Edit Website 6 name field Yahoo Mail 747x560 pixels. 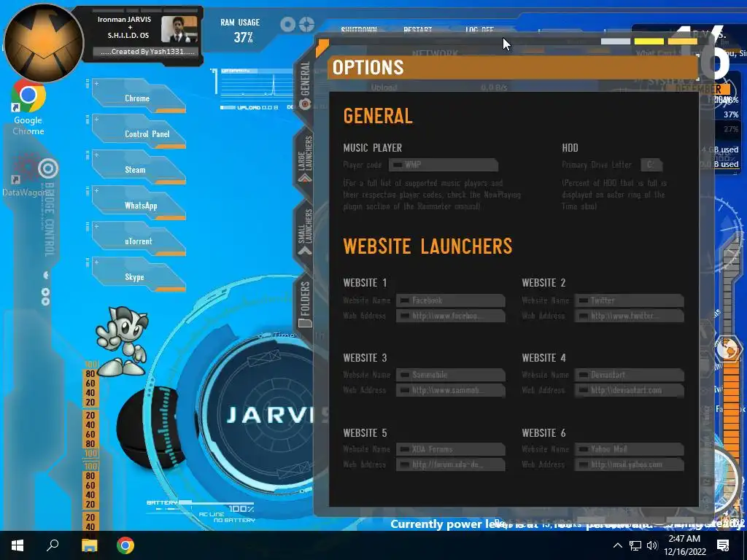[x=630, y=449]
